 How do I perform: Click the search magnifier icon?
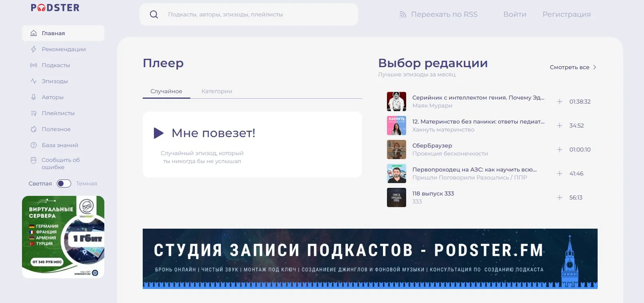[x=154, y=14]
